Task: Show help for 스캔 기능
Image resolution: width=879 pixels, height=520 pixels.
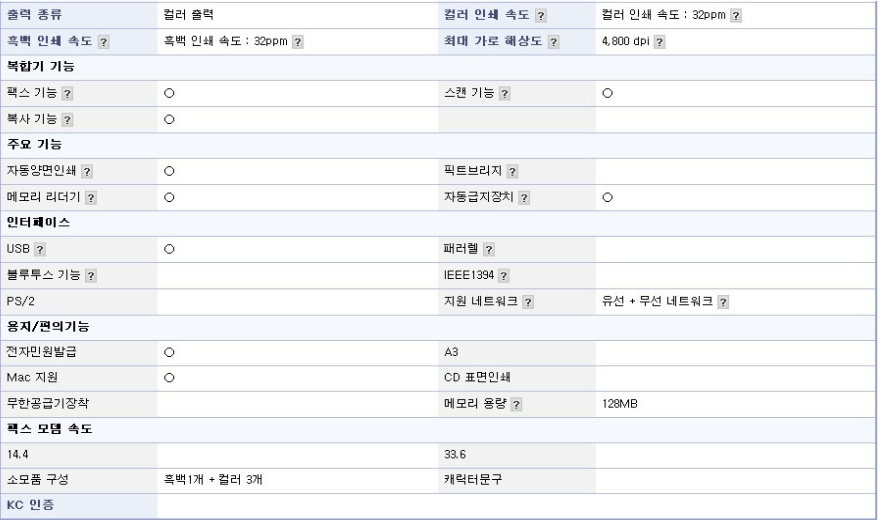Action: (505, 94)
